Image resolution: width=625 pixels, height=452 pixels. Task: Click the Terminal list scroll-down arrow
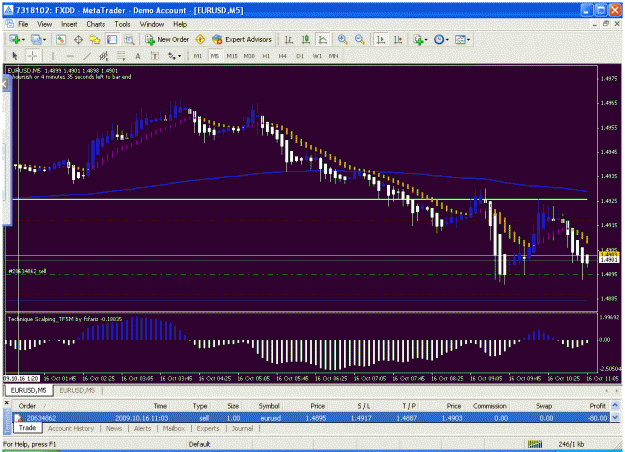[615, 417]
